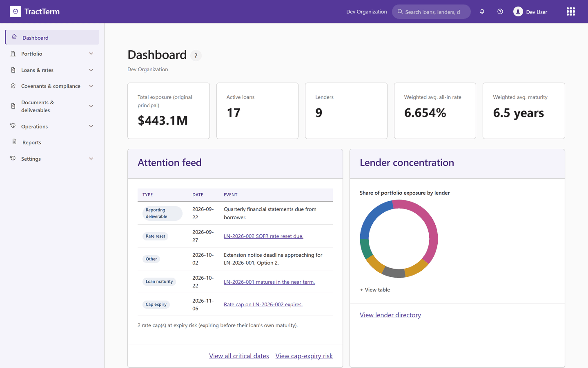Expand the Documents & deliverables chevron
The width and height of the screenshot is (588, 368).
coord(91,106)
